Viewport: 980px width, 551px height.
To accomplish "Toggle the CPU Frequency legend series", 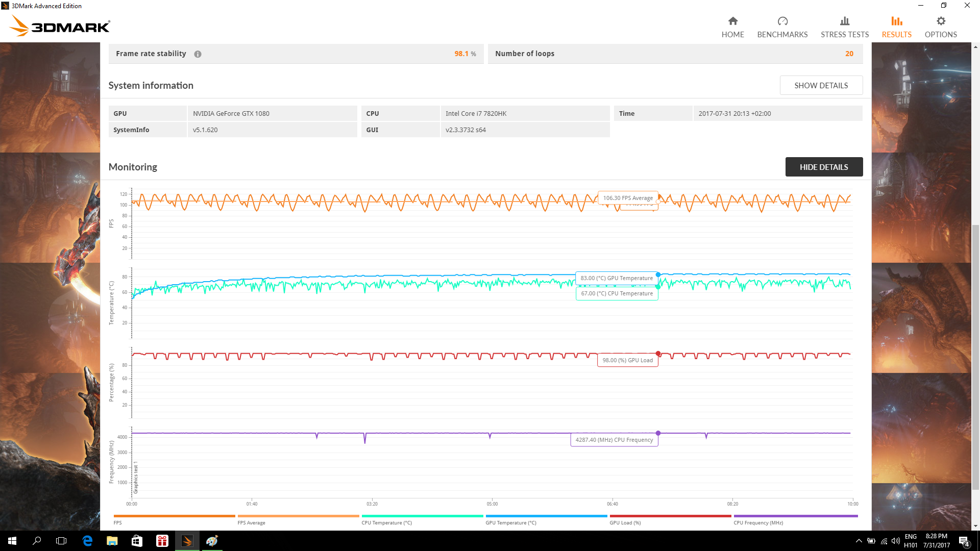I will click(x=795, y=519).
